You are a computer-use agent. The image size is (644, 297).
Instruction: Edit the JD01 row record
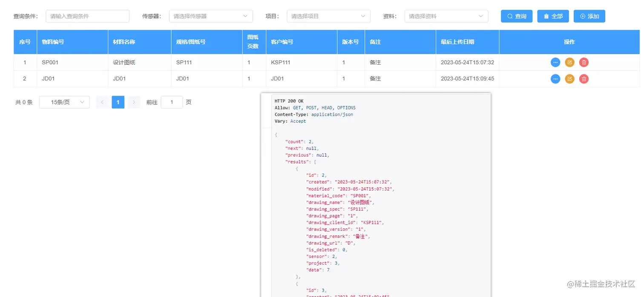[569, 79]
